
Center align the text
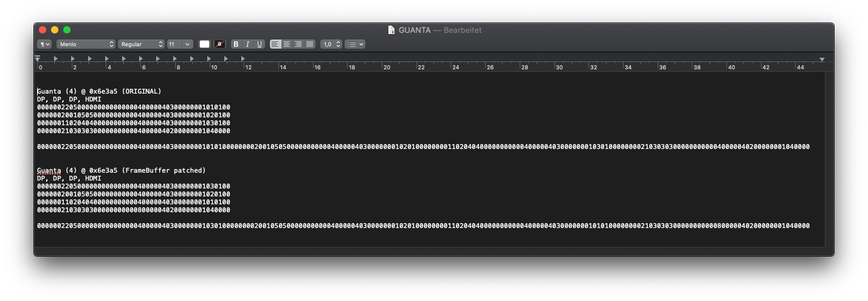pos(287,44)
